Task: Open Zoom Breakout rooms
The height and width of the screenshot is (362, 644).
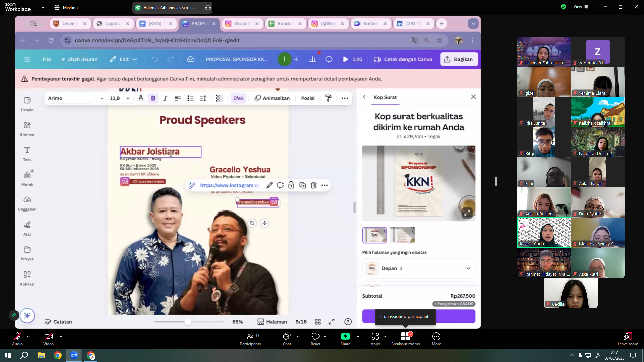Action: [x=406, y=339]
